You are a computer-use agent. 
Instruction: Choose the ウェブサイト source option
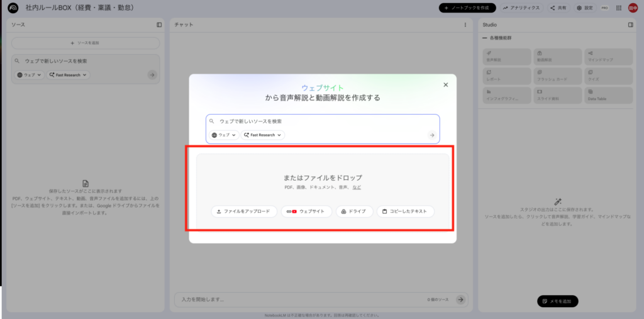point(306,211)
